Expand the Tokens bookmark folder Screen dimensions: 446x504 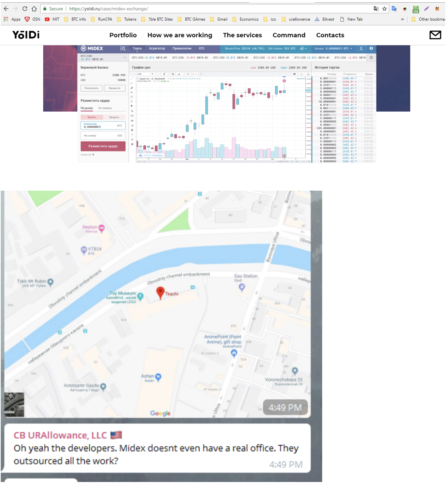[127, 19]
